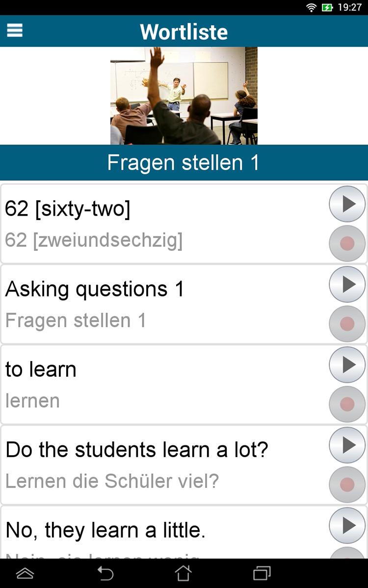Screen dimensions: 368x588
Task: Tap the 'Wortliste' title bar
Action: 184,31
